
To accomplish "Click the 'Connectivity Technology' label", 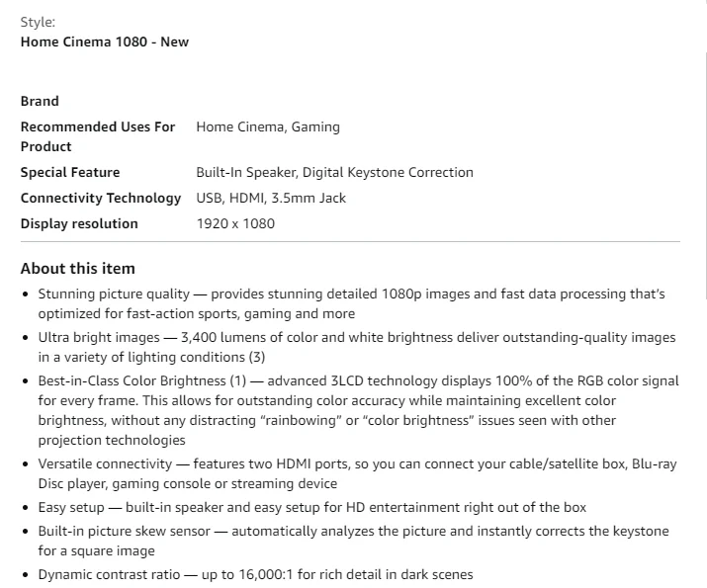I will click(x=101, y=198).
